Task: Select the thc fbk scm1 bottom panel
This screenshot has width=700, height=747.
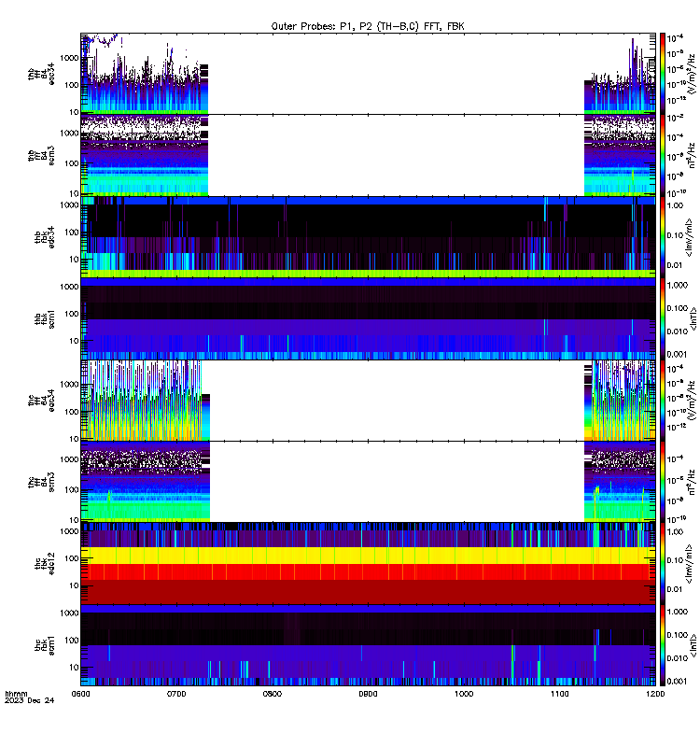Action: pyautogui.click(x=368, y=645)
